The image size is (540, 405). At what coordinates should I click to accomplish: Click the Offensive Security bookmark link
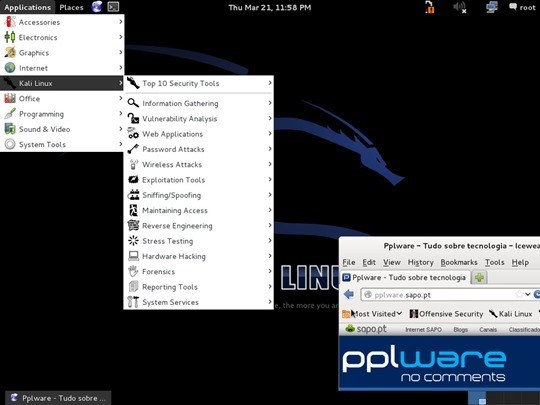[446, 314]
